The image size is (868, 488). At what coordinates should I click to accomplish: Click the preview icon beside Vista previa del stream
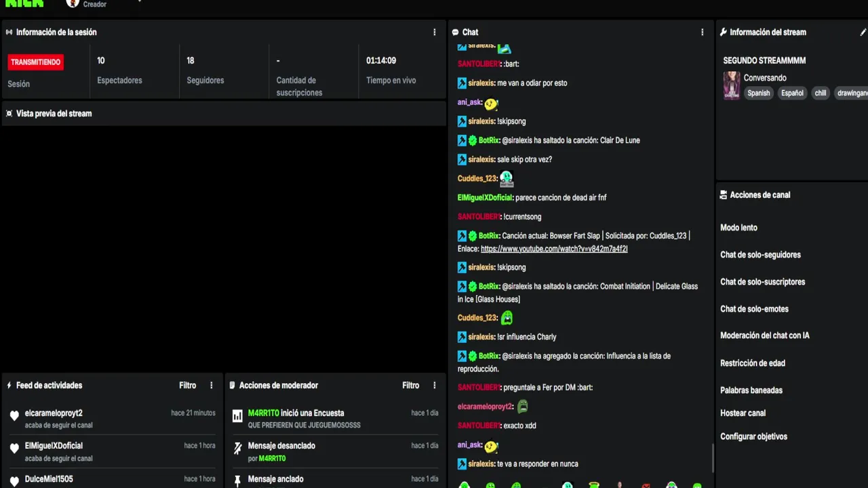pyautogui.click(x=9, y=113)
